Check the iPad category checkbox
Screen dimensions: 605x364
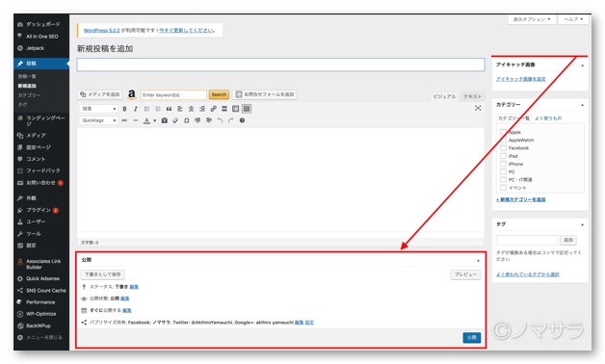point(503,156)
